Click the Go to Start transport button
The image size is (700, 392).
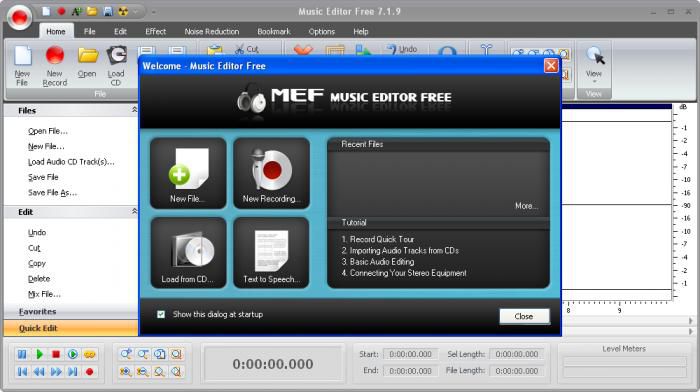click(22, 371)
